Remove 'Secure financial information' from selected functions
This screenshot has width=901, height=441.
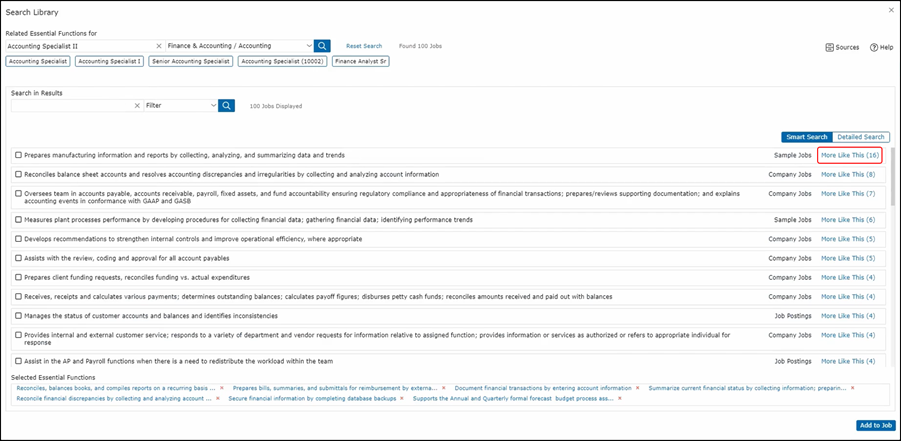point(401,398)
